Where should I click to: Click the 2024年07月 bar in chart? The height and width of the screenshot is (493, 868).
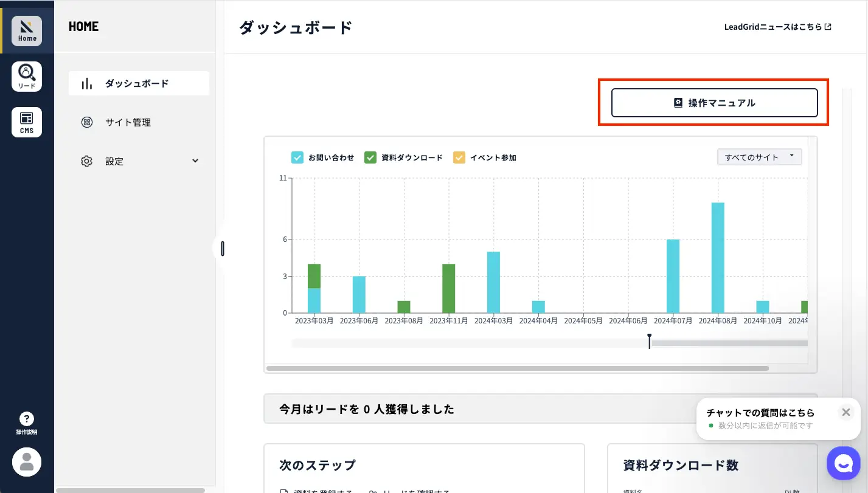pyautogui.click(x=673, y=276)
